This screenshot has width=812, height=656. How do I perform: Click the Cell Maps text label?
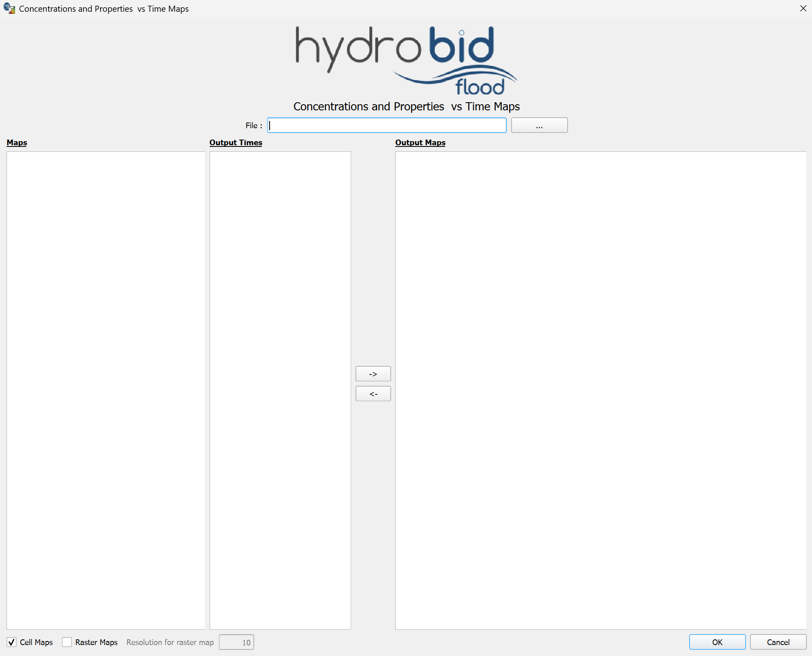coord(36,642)
